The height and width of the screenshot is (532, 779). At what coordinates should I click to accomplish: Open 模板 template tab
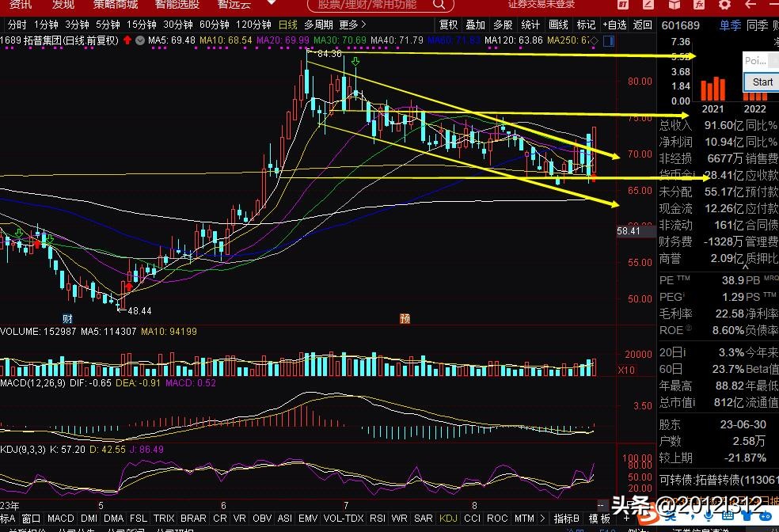click(599, 518)
